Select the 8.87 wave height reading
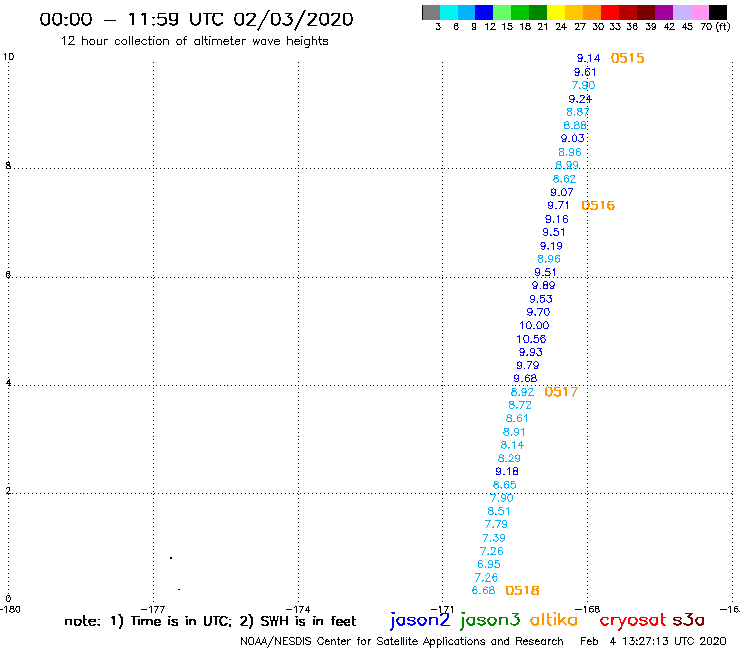The image size is (740, 650). [578, 112]
